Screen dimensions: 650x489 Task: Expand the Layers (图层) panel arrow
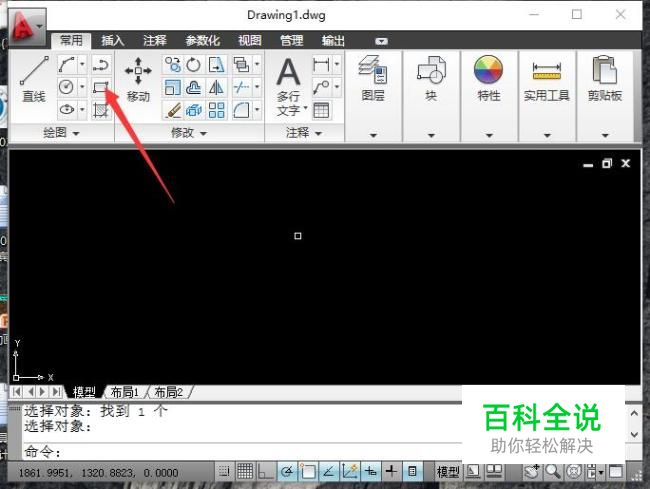point(373,135)
